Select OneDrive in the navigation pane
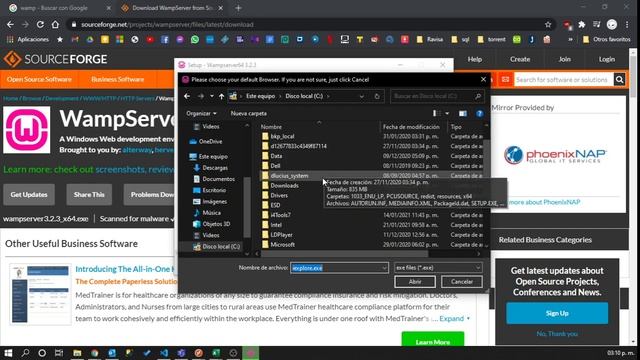This screenshot has width=640, height=360. pyautogui.click(x=211, y=142)
